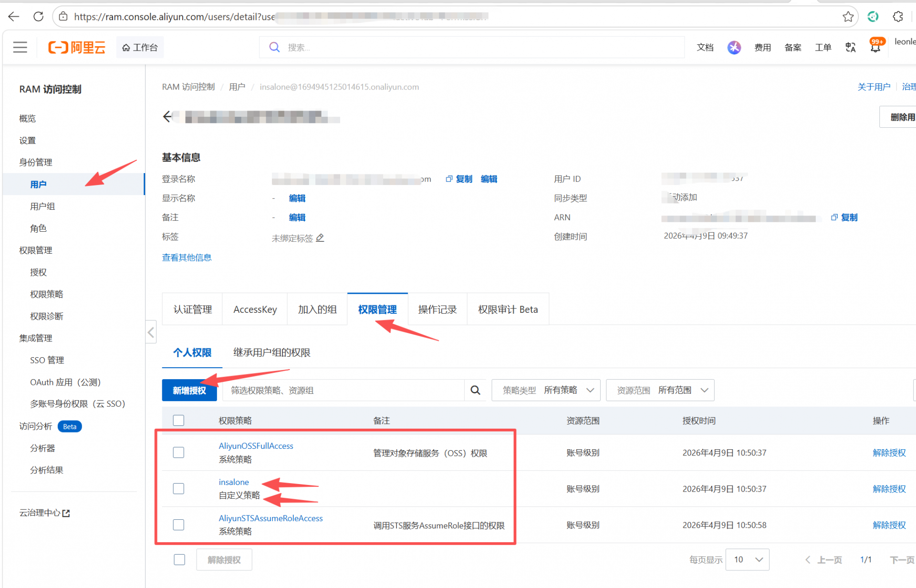Toggle the select-all checkbox in table header
916x588 pixels.
point(178,420)
